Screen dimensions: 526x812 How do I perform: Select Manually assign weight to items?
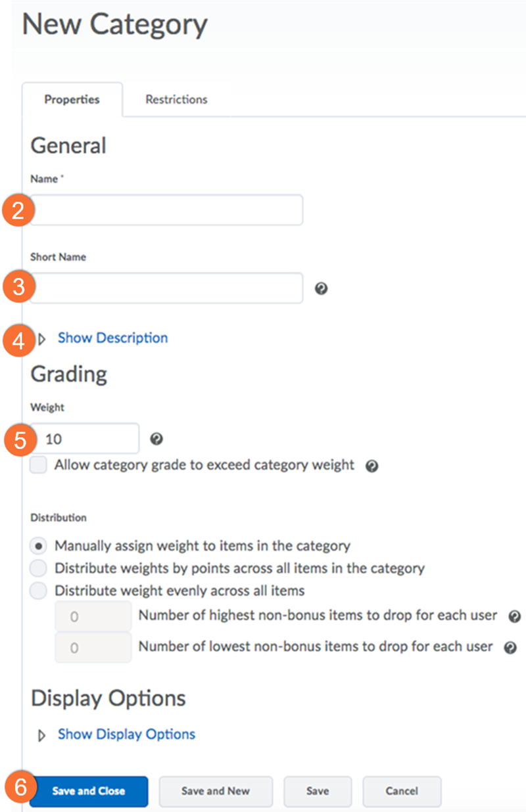(x=39, y=546)
